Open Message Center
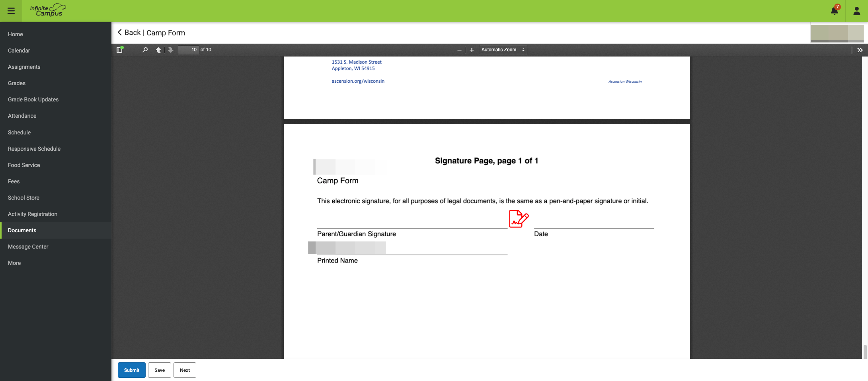Image resolution: width=868 pixels, height=381 pixels. tap(56, 247)
